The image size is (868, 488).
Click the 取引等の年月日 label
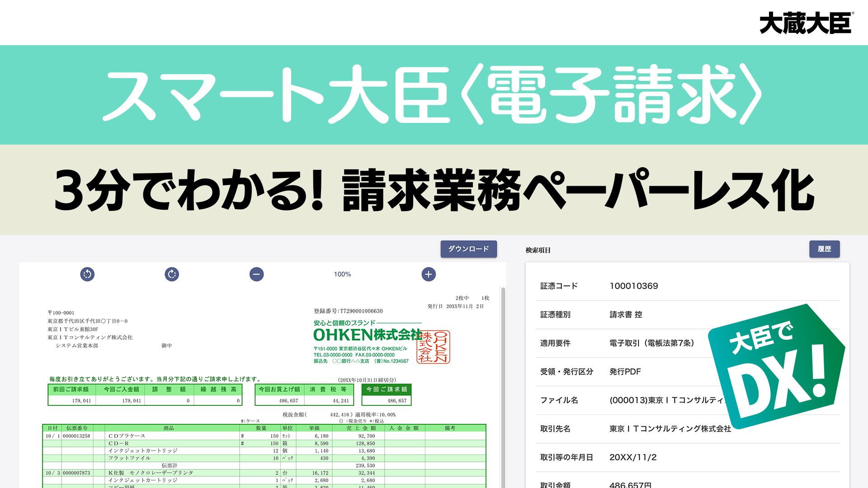[566, 457]
